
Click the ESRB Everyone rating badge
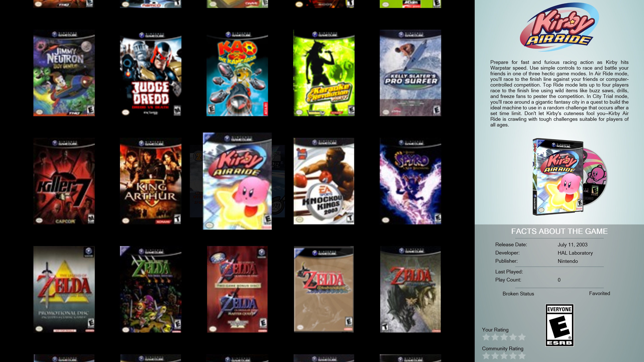click(559, 325)
